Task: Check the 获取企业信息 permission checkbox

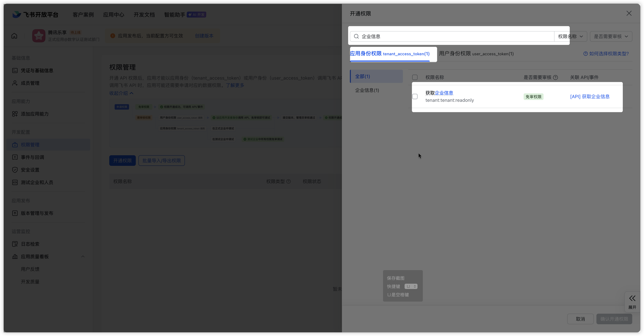Action: click(x=415, y=97)
